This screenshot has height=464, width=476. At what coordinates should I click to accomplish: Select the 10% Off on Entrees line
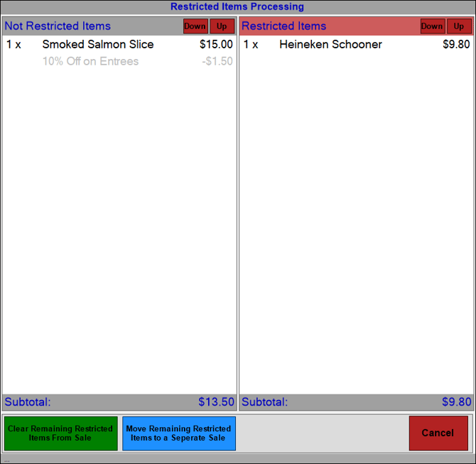pyautogui.click(x=90, y=61)
